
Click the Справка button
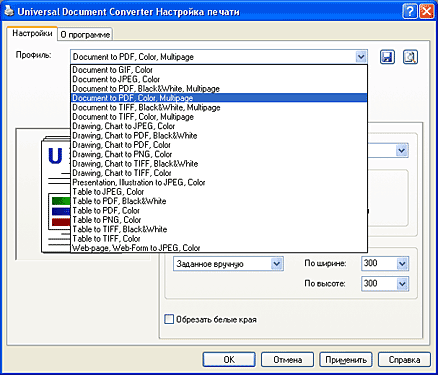point(404,360)
